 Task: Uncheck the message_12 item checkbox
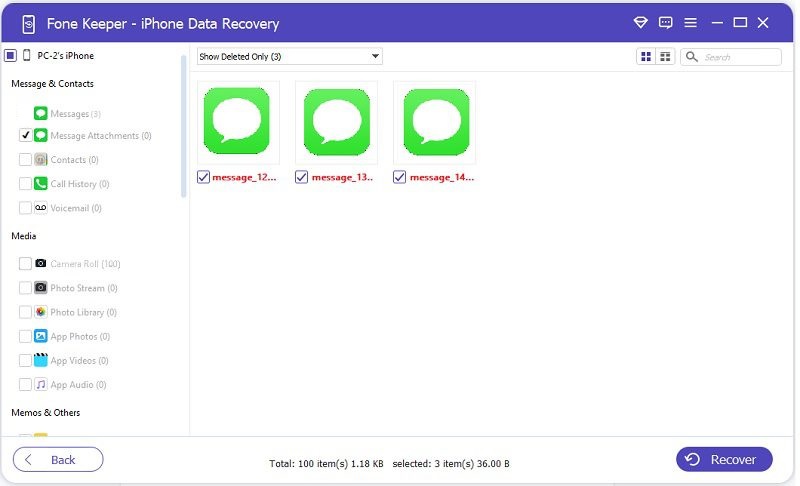[204, 177]
